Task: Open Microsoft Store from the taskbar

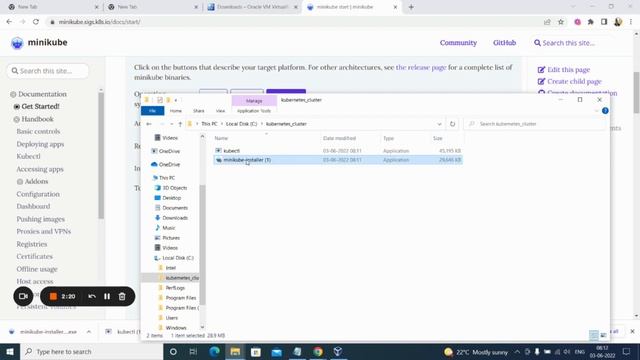Action: (x=256, y=351)
